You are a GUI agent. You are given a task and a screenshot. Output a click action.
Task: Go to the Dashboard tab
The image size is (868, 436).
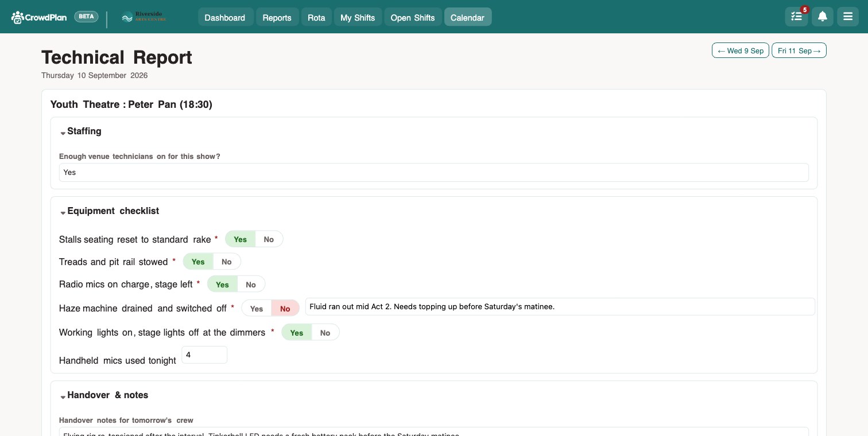tap(225, 17)
